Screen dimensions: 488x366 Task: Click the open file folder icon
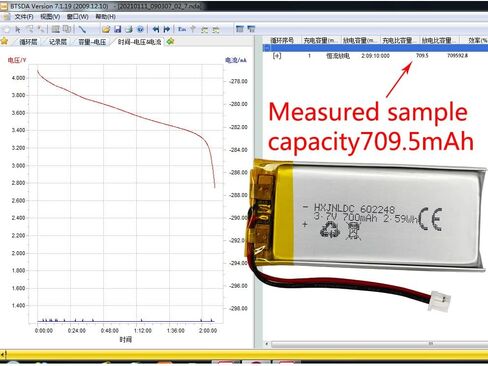(106, 29)
